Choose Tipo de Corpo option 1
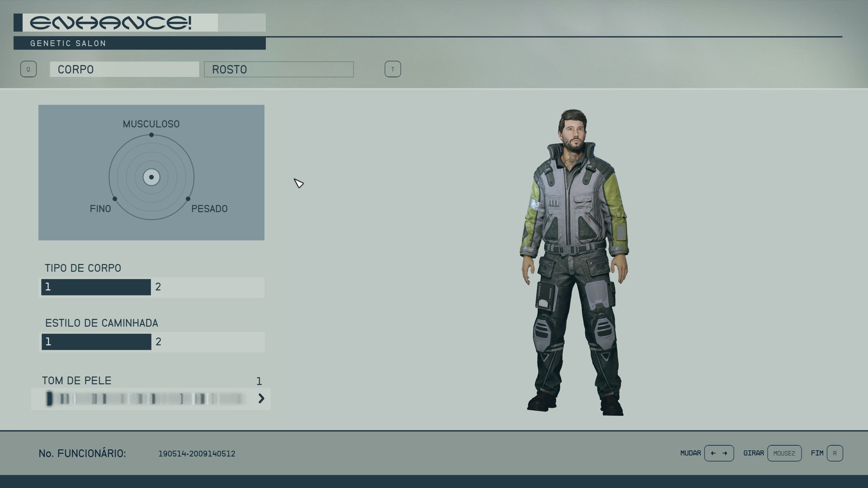This screenshot has width=868, height=488. tap(96, 287)
